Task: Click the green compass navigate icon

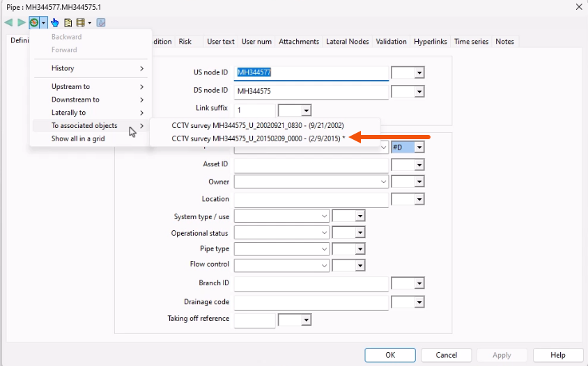Action: 34,22
